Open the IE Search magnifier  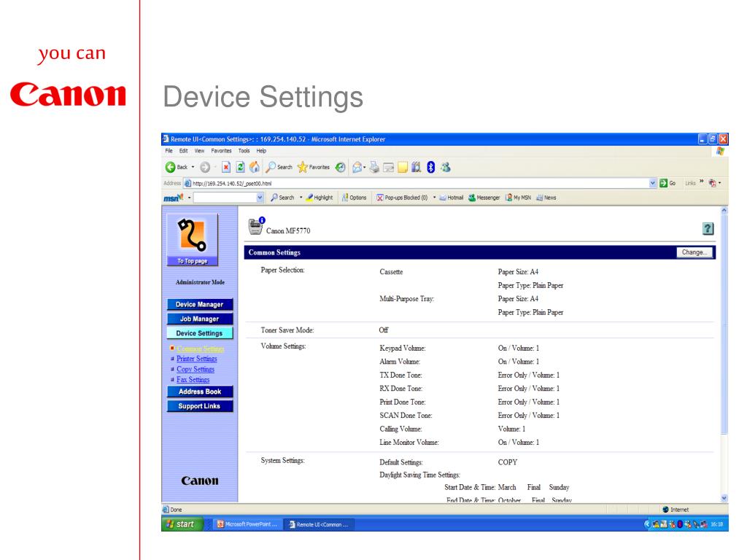click(x=279, y=167)
